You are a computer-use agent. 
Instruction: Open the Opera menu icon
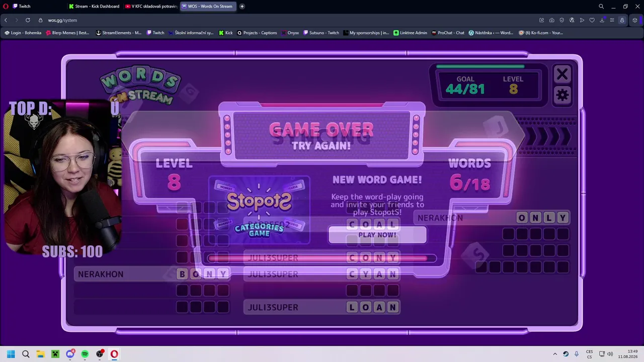6,6
